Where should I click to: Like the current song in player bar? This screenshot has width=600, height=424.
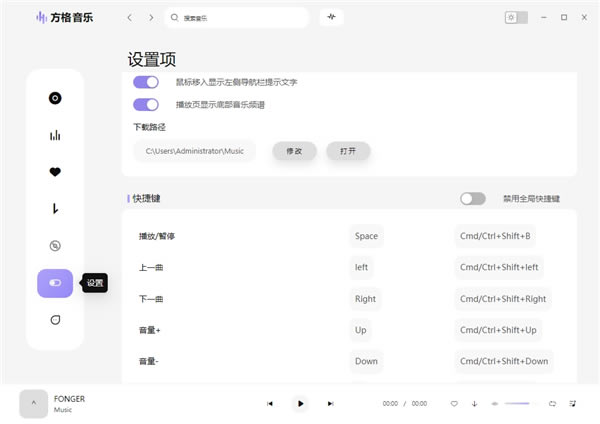[454, 403]
